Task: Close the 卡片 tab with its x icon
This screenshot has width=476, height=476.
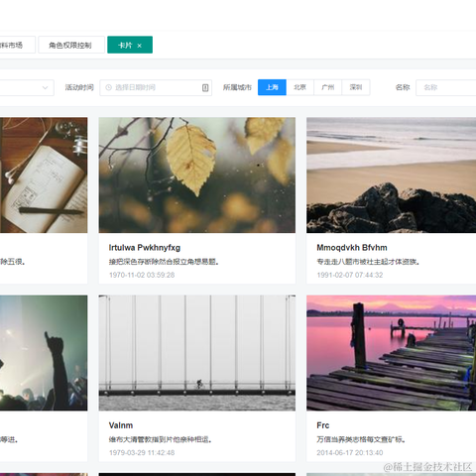Action: point(140,46)
